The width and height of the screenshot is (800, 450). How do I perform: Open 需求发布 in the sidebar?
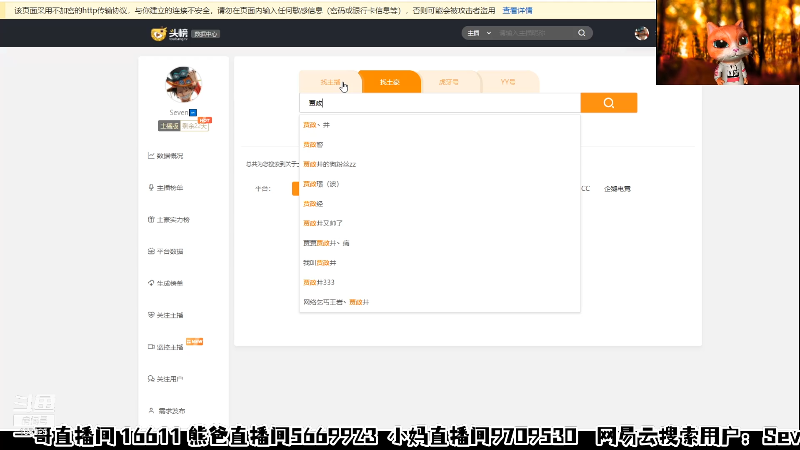172,411
